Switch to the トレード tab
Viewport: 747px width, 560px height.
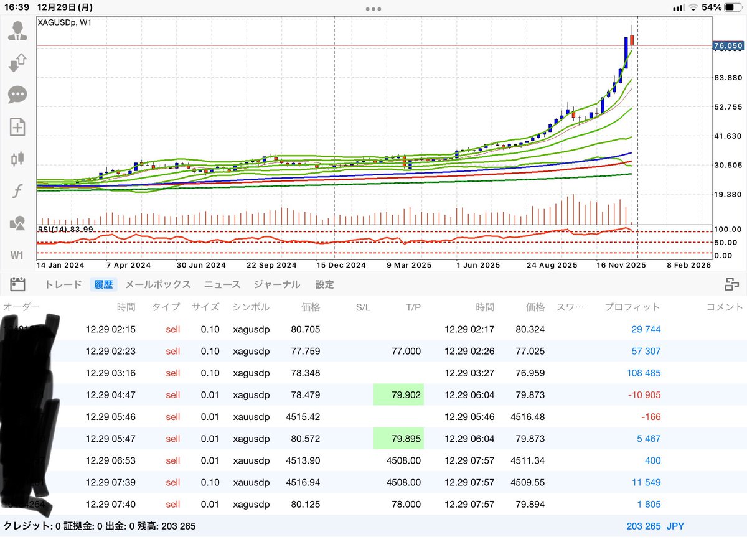pyautogui.click(x=63, y=284)
